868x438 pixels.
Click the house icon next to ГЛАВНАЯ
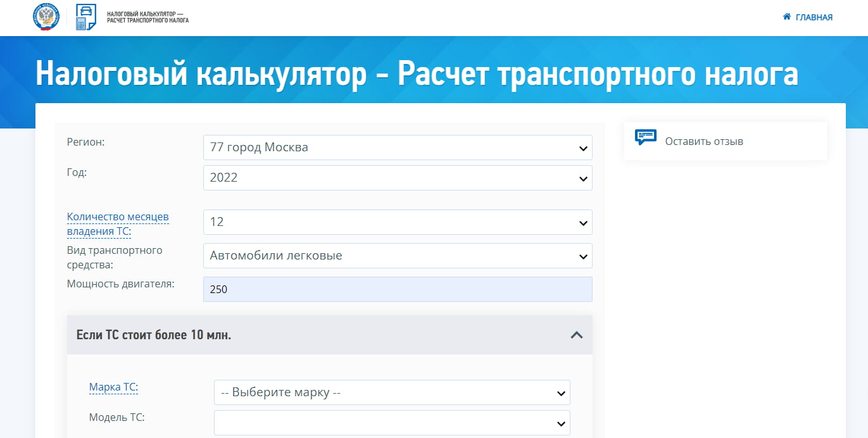coord(786,17)
